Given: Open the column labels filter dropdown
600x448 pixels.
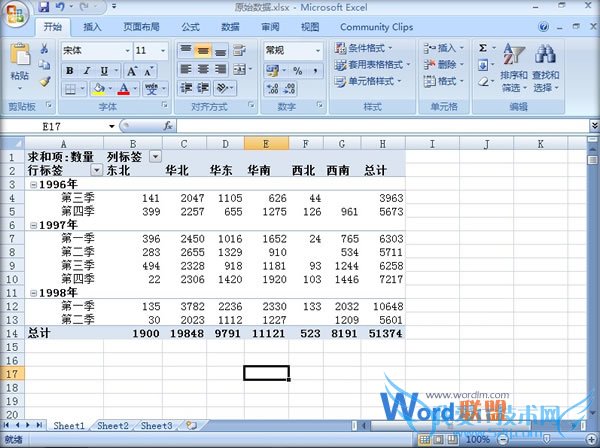Looking at the screenshot, I should point(155,156).
